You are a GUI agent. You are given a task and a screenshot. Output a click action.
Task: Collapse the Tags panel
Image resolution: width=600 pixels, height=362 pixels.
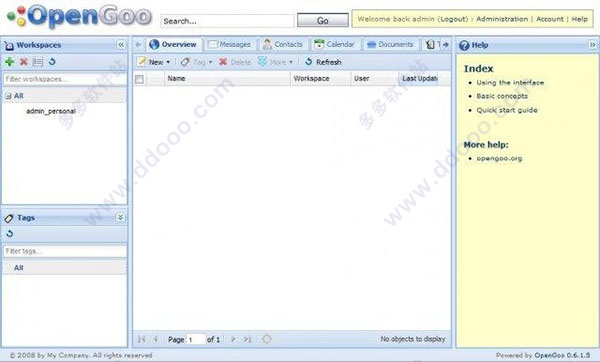[120, 217]
